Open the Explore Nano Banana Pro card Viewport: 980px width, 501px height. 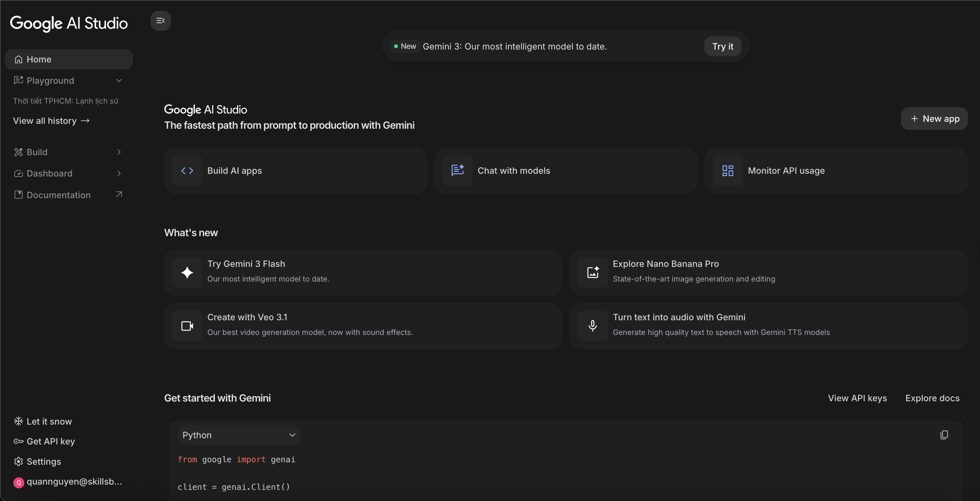(x=768, y=272)
